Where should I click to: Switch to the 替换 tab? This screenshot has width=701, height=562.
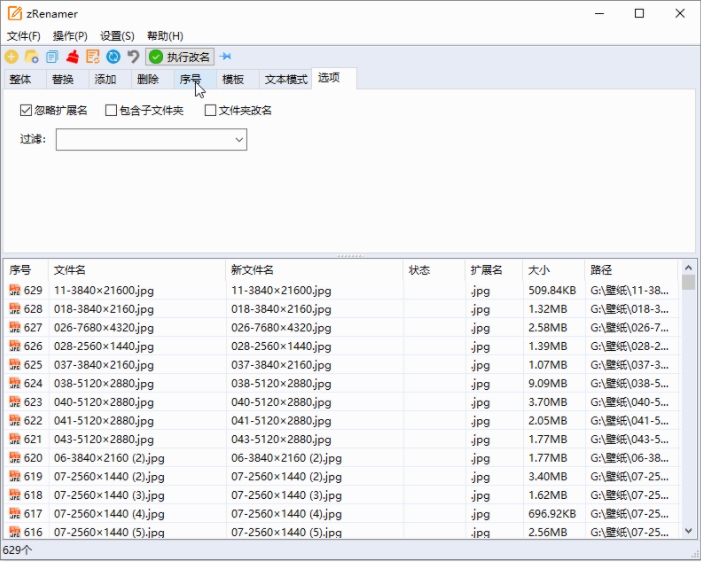pos(67,80)
